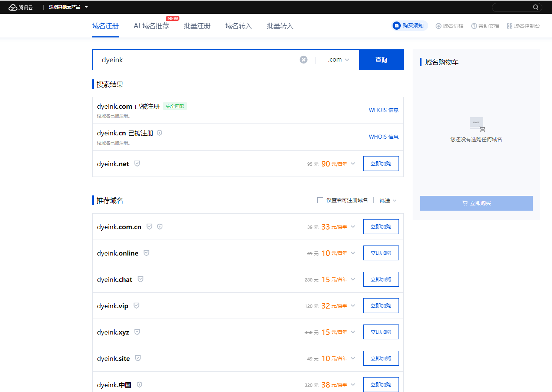This screenshot has height=392, width=552.
Task: Open the domain console link
Action: click(x=523, y=26)
